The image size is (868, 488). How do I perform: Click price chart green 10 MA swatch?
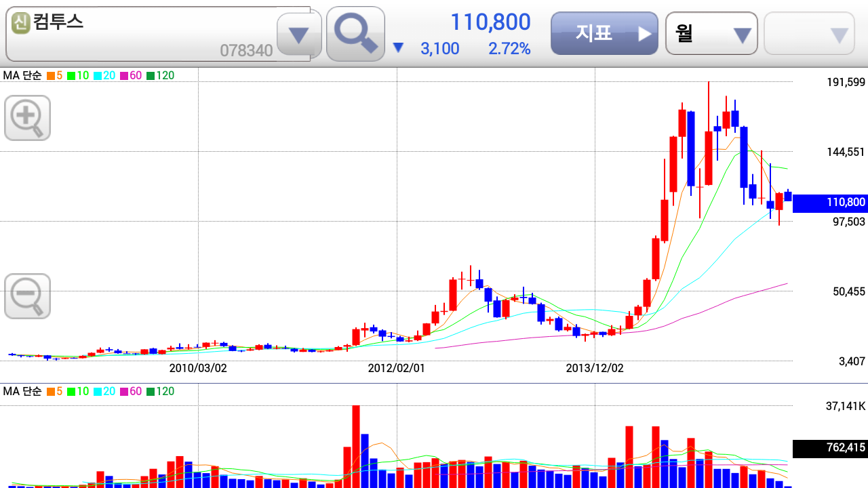(71, 76)
